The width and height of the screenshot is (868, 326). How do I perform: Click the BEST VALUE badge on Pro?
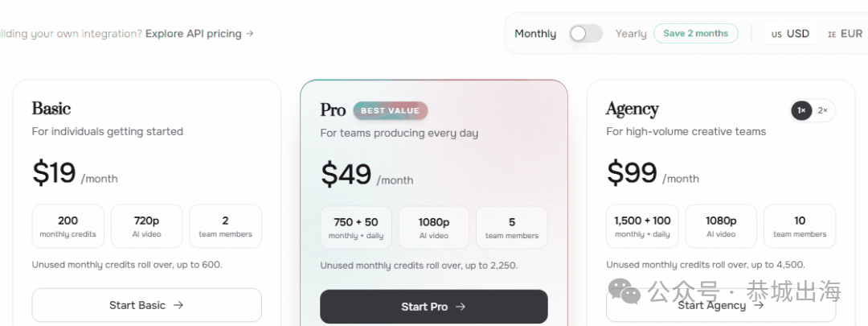(x=391, y=111)
